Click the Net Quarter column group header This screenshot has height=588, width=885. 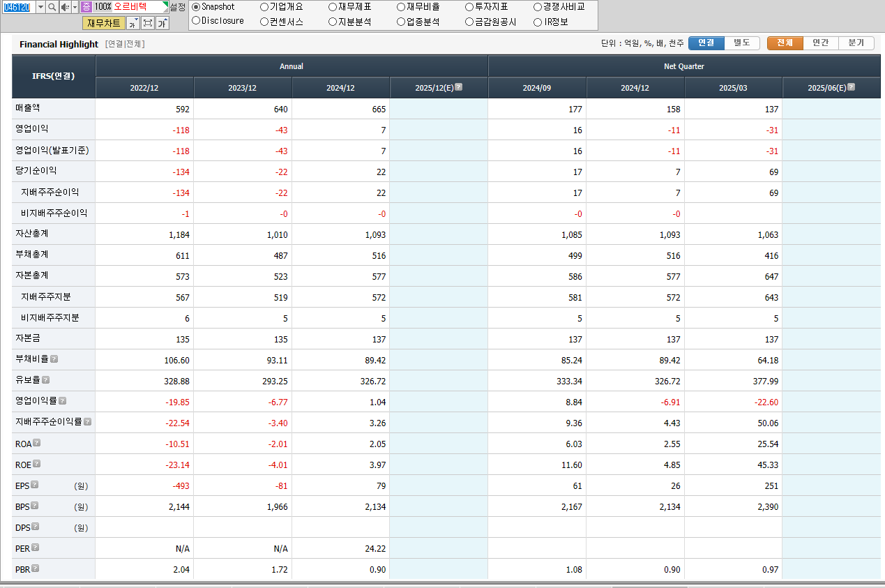tap(684, 66)
